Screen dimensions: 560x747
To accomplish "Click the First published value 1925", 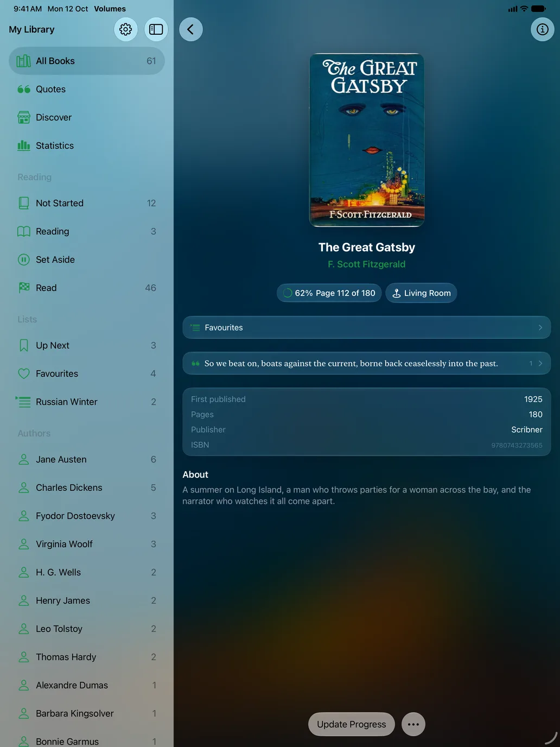I will [x=533, y=399].
